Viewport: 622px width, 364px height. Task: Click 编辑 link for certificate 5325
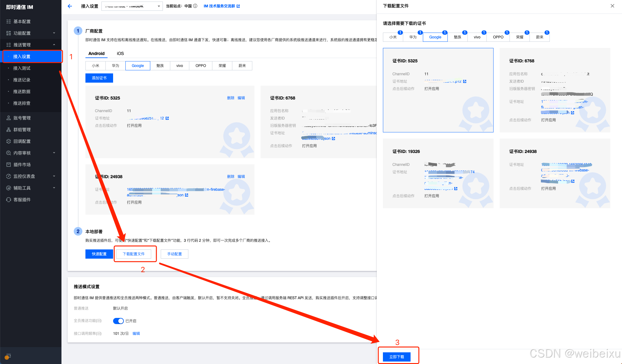click(241, 98)
